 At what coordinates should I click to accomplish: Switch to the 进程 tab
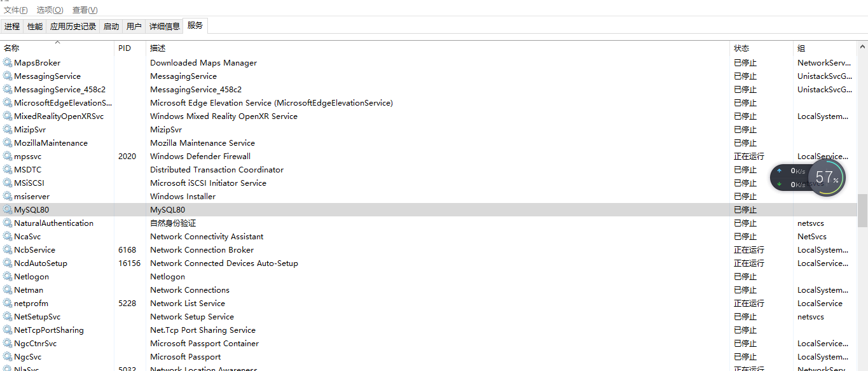click(x=11, y=26)
